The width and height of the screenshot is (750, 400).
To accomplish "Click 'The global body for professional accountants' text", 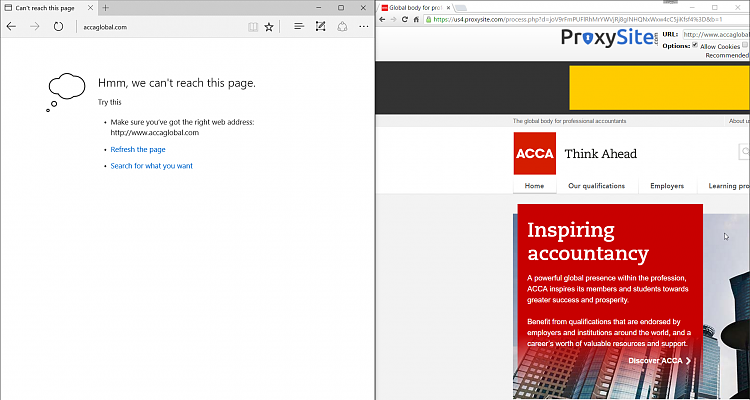I will (569, 121).
